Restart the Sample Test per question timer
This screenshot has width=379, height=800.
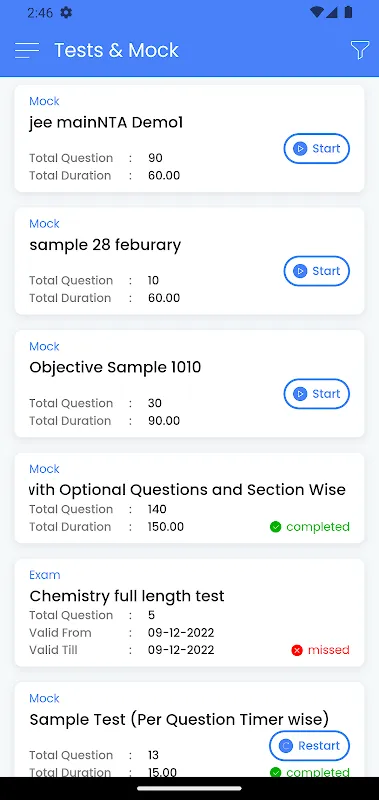pyautogui.click(x=310, y=746)
